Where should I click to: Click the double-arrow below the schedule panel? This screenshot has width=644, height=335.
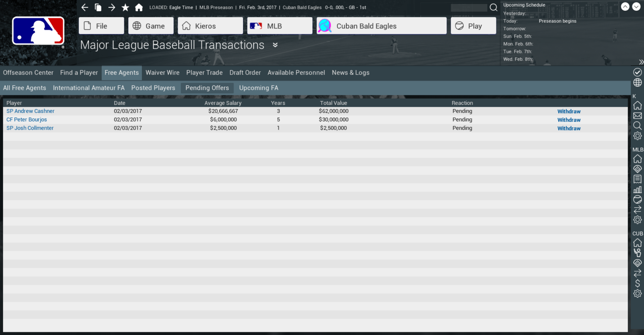pyautogui.click(x=641, y=62)
